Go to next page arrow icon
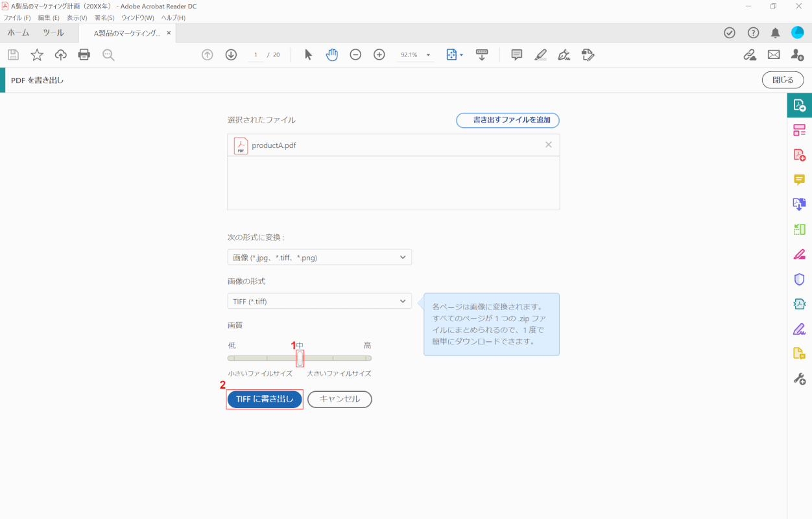812x519 pixels. pos(231,55)
